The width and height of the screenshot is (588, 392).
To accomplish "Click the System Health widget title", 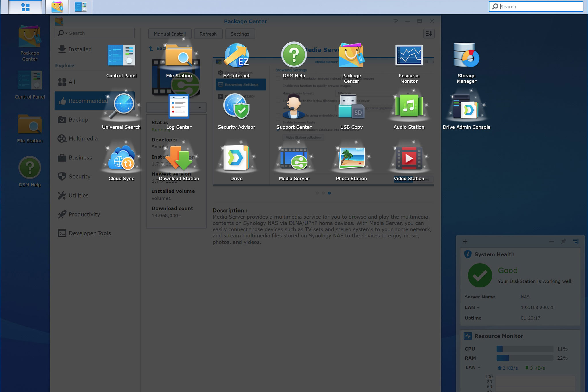I will [494, 254].
